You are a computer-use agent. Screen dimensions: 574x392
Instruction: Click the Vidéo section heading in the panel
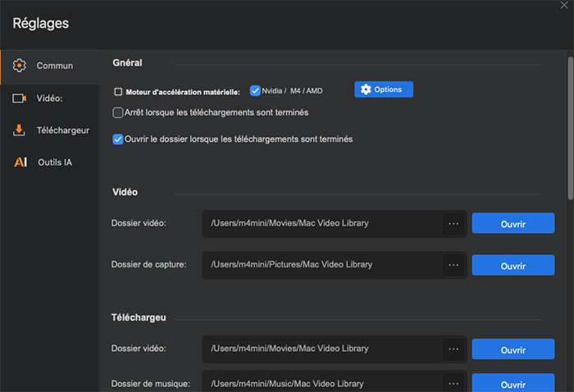[125, 192]
